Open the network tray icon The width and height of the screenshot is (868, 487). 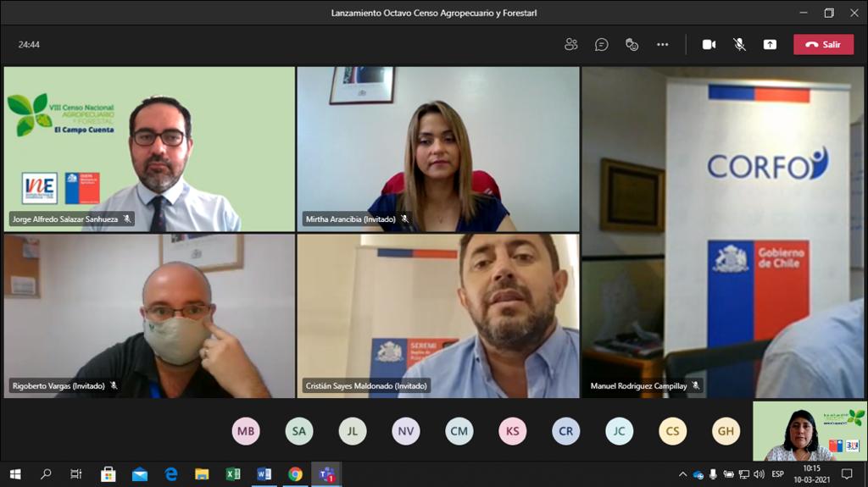pos(744,474)
